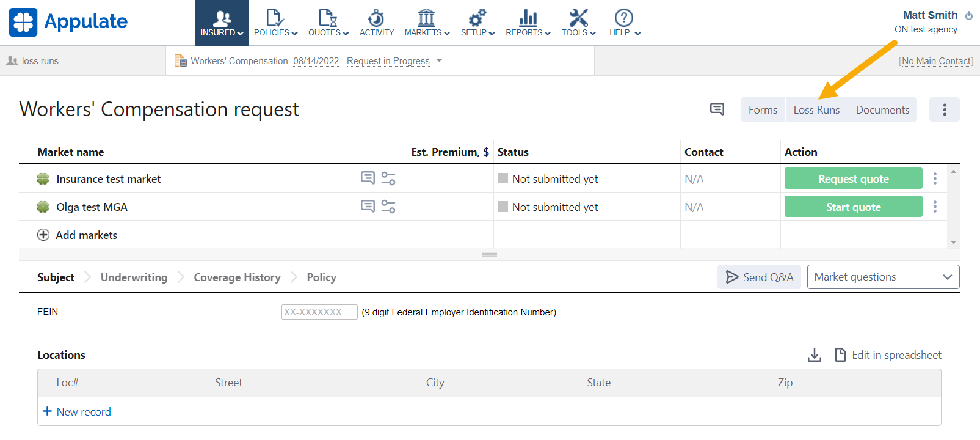
Task: Click the Request quote button
Action: tap(853, 178)
